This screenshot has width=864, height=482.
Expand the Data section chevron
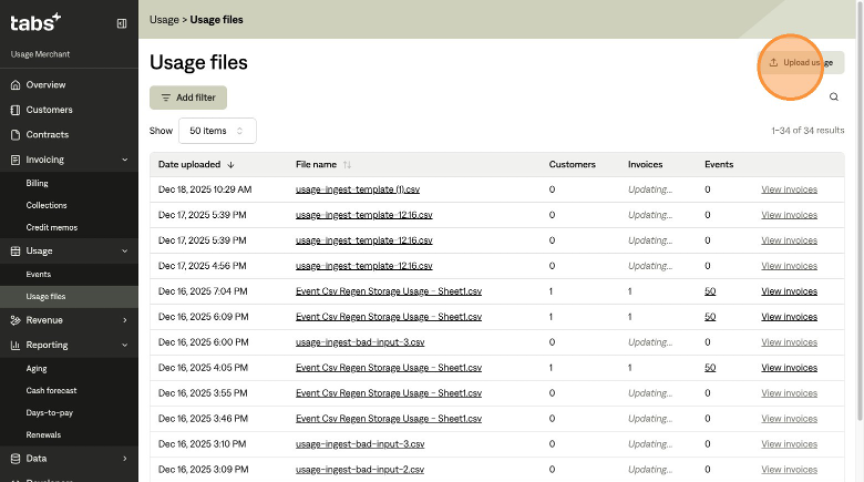click(124, 459)
